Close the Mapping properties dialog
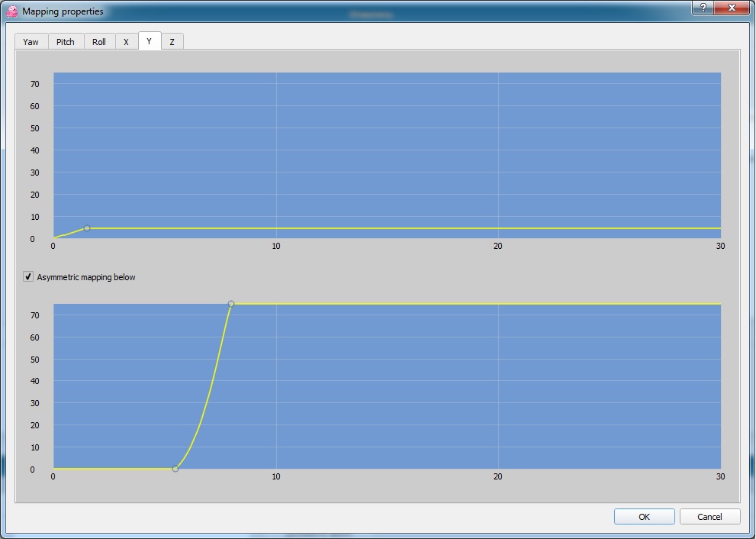Viewport: 756px width, 539px height. [x=732, y=8]
